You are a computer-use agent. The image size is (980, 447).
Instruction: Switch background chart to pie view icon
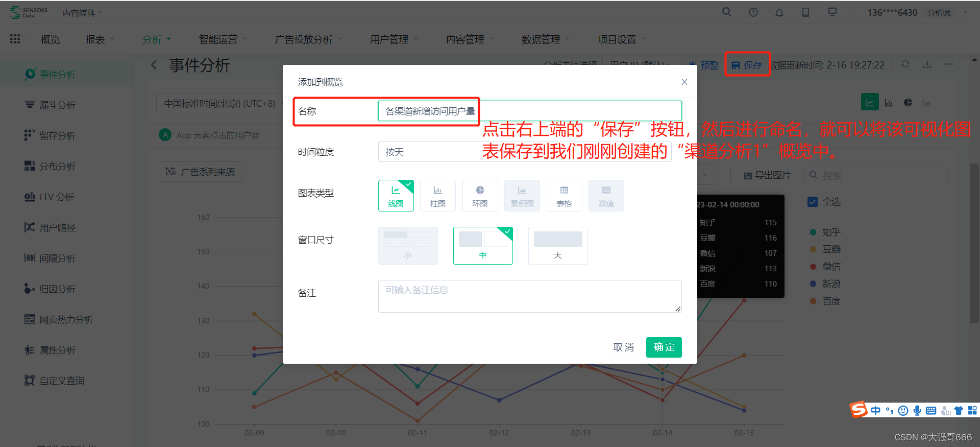click(908, 103)
